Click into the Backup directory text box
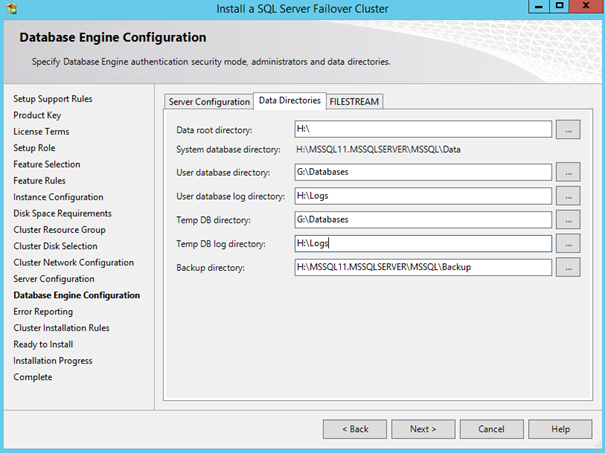Image resolution: width=605 pixels, height=453 pixels. 422,267
